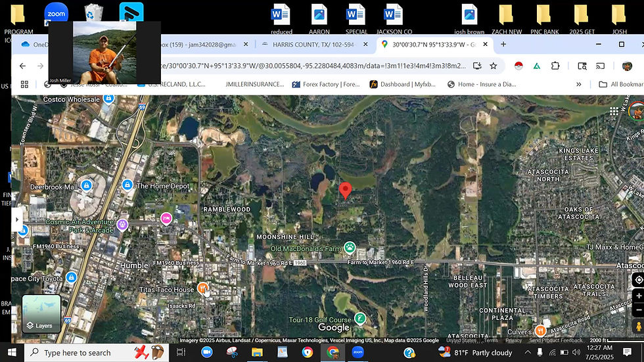The height and width of the screenshot is (362, 644).
Task: Click the Show Your Location button
Action: (x=638, y=280)
